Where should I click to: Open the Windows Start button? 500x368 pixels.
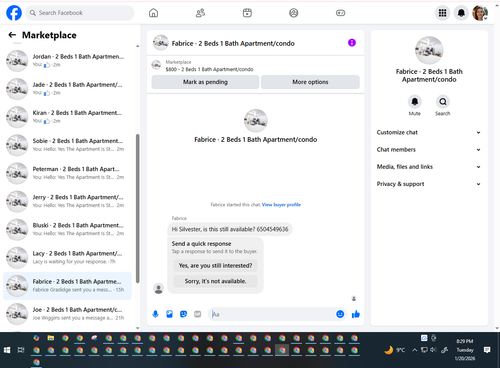pyautogui.click(x=7, y=350)
